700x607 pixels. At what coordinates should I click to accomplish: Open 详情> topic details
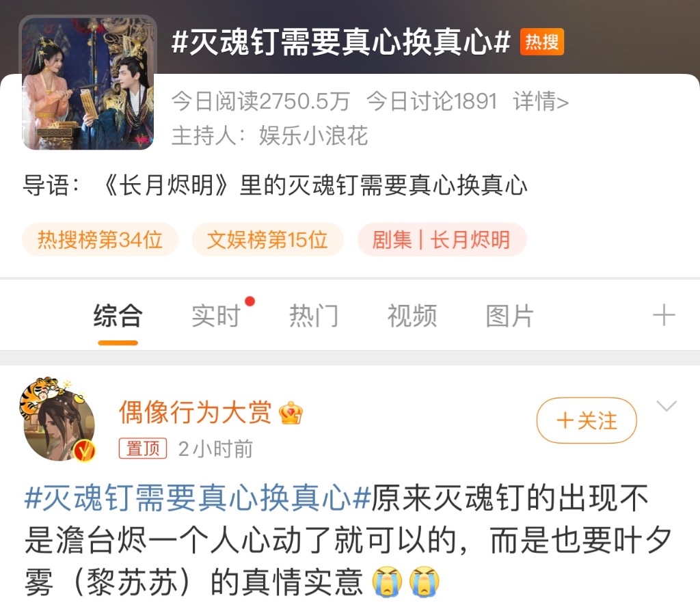541,101
